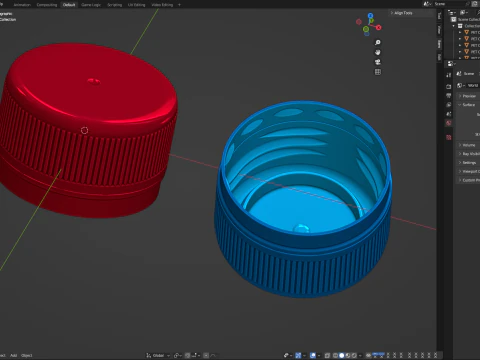This screenshot has width=480, height=360.
Task: Switch to solid viewport shading
Action: tap(342, 355)
